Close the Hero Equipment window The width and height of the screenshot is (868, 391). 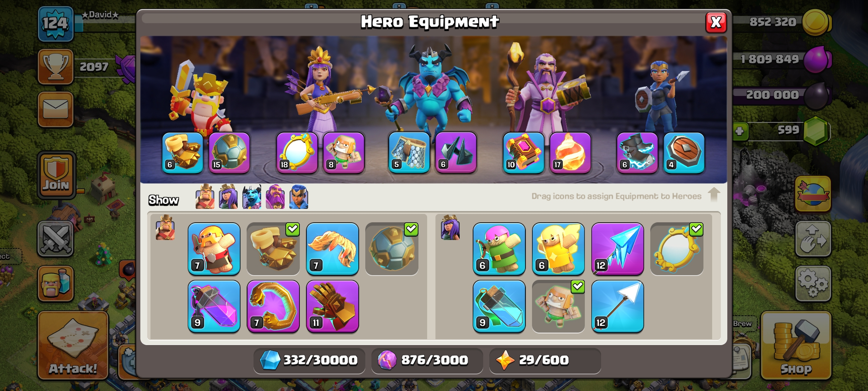pyautogui.click(x=716, y=22)
